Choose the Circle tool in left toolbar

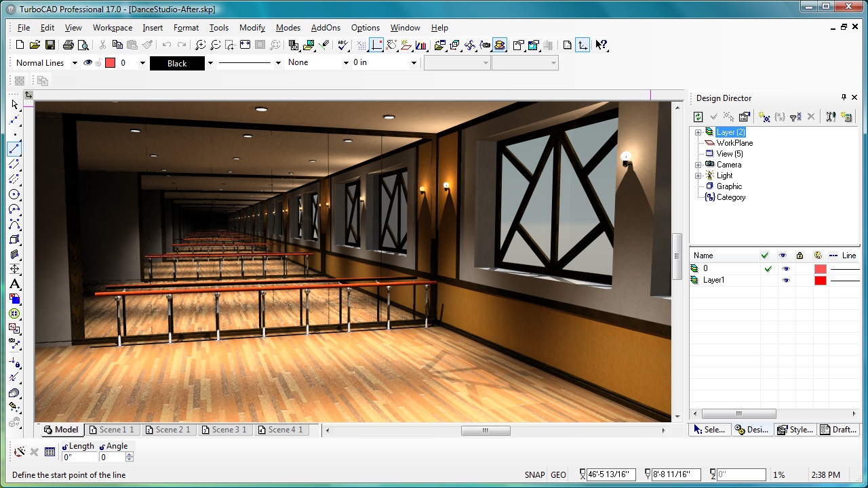15,195
